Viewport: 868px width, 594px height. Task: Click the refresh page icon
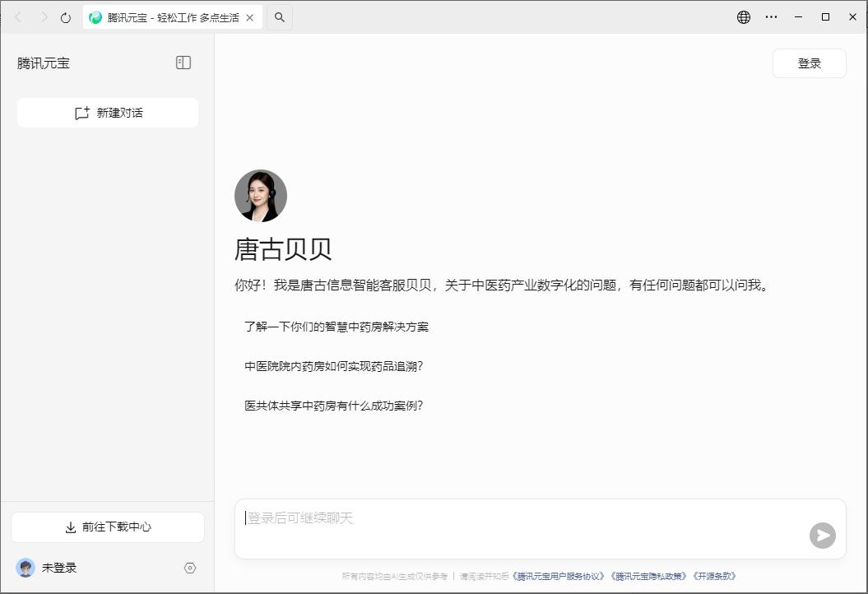click(x=66, y=17)
